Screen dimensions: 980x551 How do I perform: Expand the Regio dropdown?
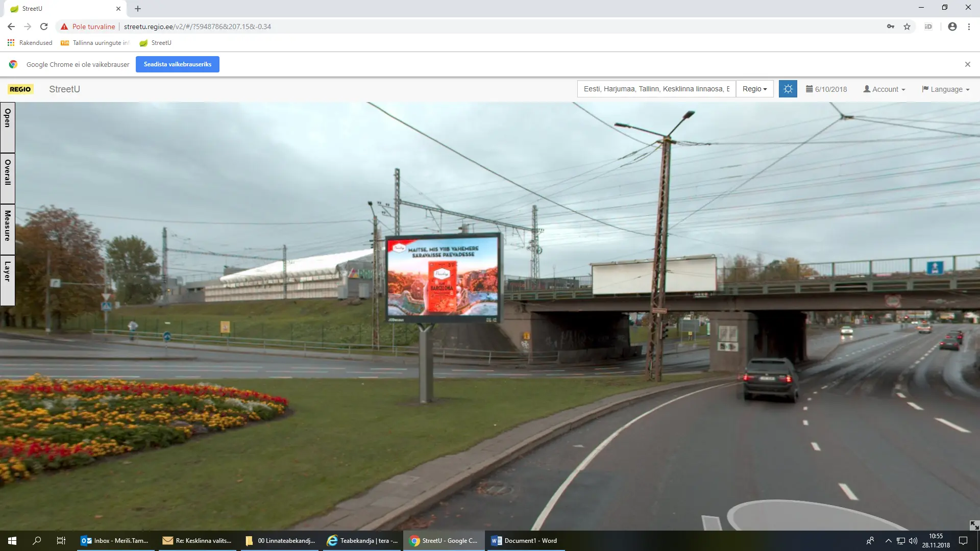[754, 89]
